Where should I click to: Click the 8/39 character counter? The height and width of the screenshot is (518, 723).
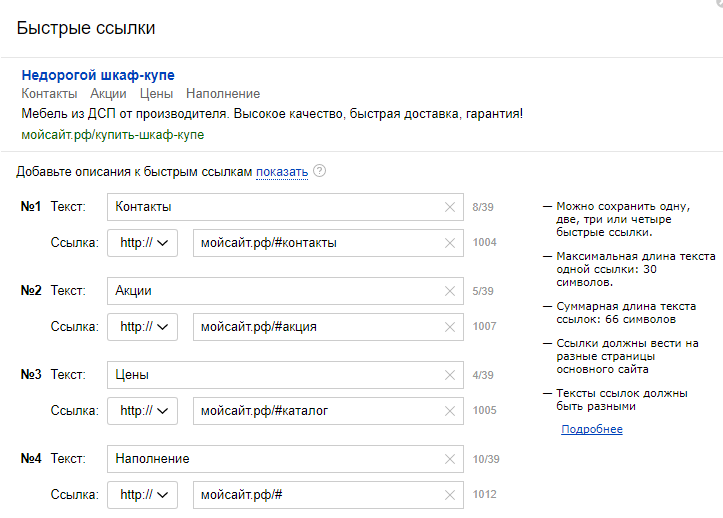(x=483, y=207)
